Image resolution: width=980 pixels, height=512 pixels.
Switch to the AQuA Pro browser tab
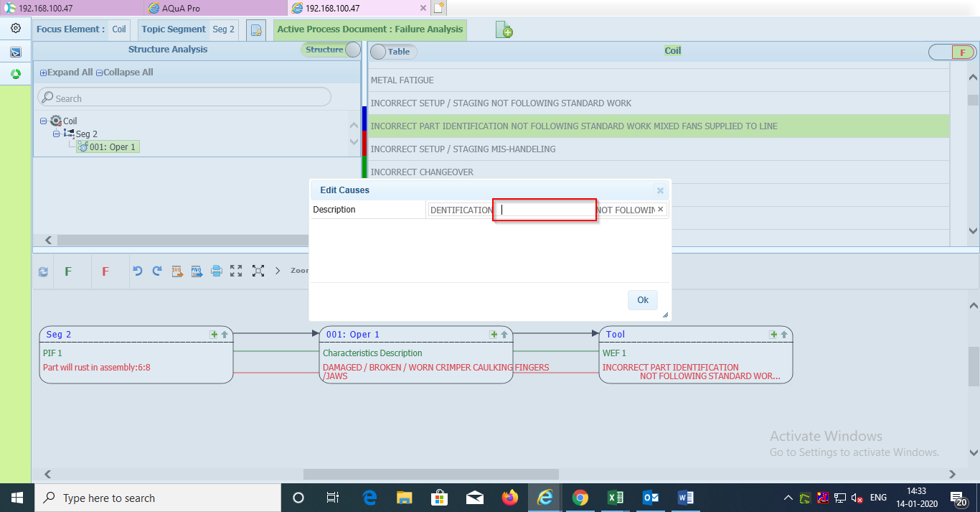click(215, 8)
